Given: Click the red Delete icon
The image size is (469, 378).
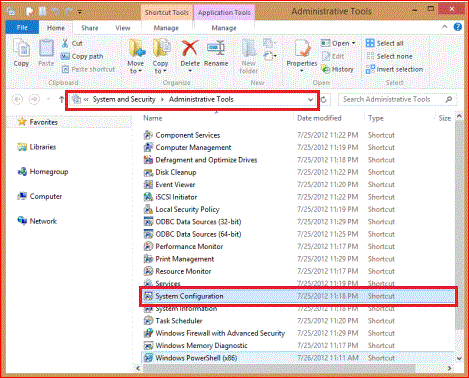Looking at the screenshot, I should [190, 48].
